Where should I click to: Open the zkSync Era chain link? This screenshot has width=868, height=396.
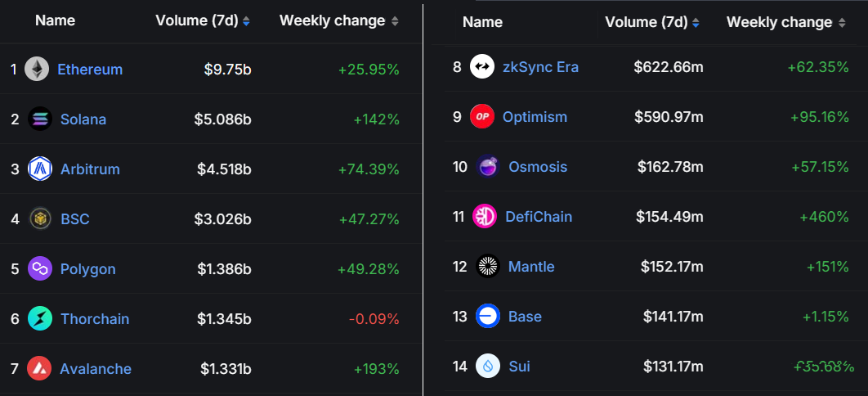coord(540,67)
